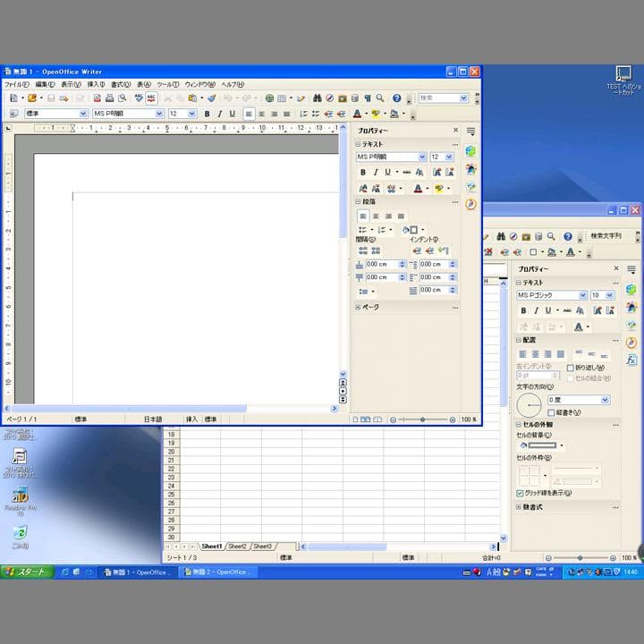The height and width of the screenshot is (644, 644).
Task: Toggle Italic in Writer formatting toolbar
Action: 220,114
